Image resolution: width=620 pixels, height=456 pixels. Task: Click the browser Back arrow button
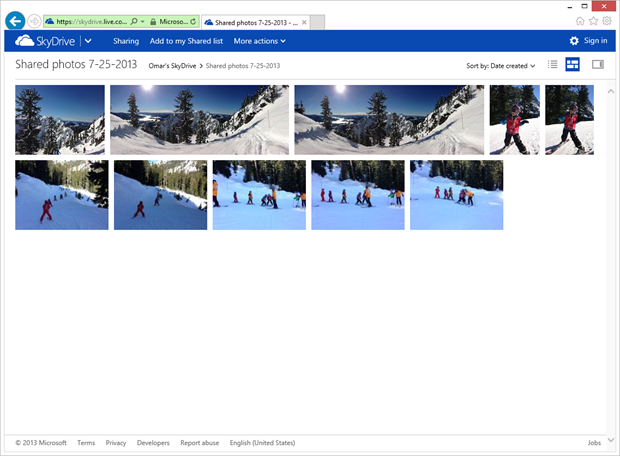tap(15, 20)
